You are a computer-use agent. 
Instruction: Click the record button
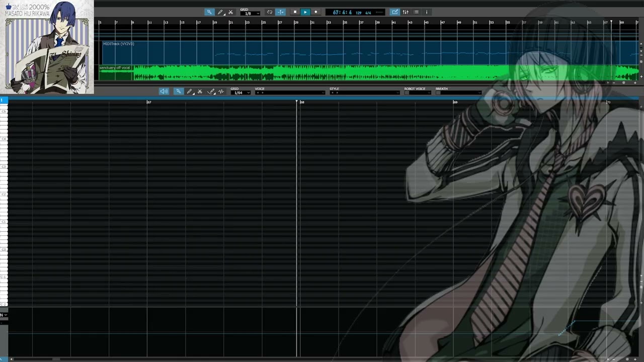point(315,12)
